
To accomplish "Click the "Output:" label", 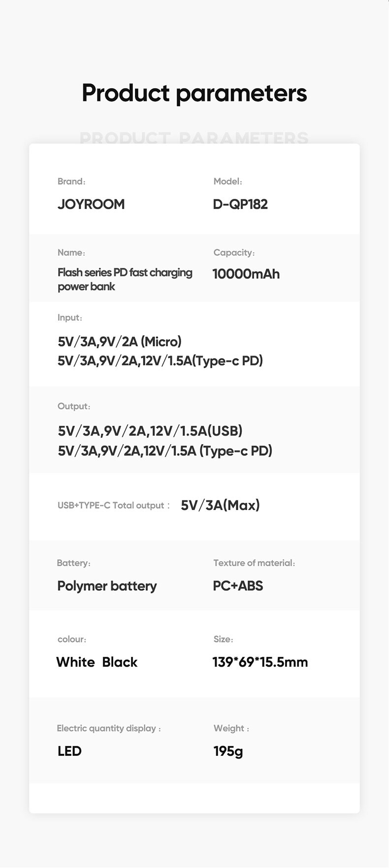I will click(74, 406).
